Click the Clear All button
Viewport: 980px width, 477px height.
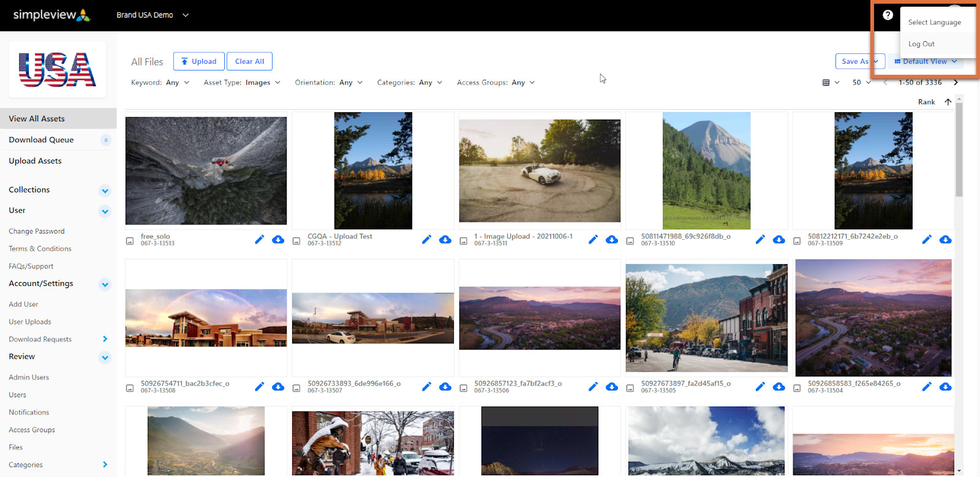[x=249, y=61]
